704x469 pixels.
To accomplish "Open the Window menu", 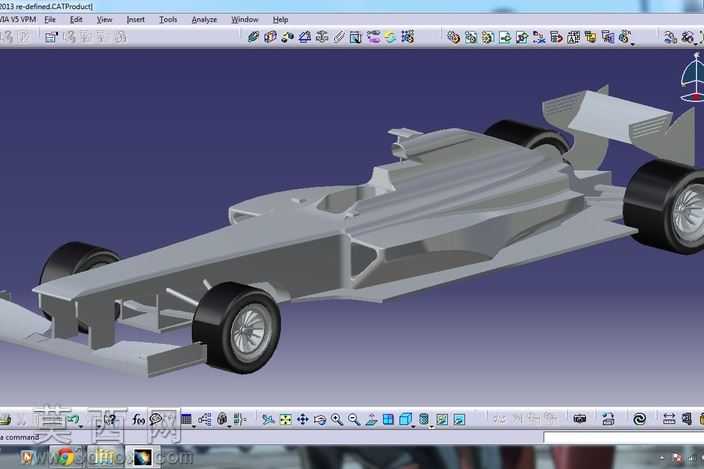I will (x=245, y=20).
